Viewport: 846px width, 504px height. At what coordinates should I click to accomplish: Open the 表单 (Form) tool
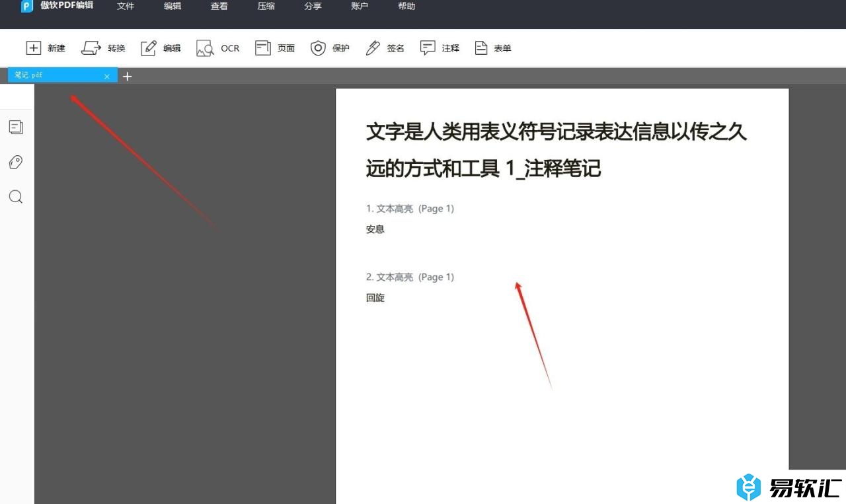(x=493, y=48)
